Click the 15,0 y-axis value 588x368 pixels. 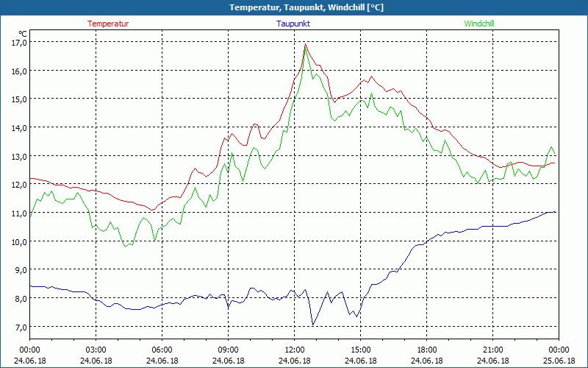point(19,99)
